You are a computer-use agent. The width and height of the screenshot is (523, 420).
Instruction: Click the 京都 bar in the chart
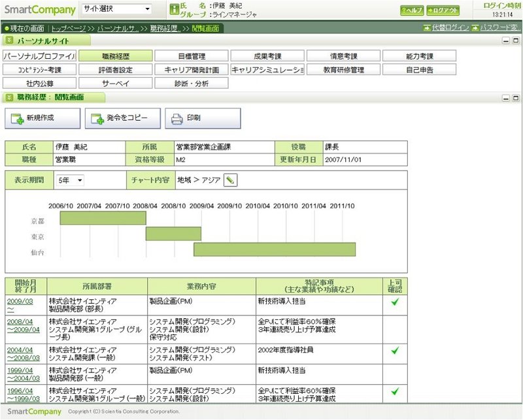pos(103,218)
